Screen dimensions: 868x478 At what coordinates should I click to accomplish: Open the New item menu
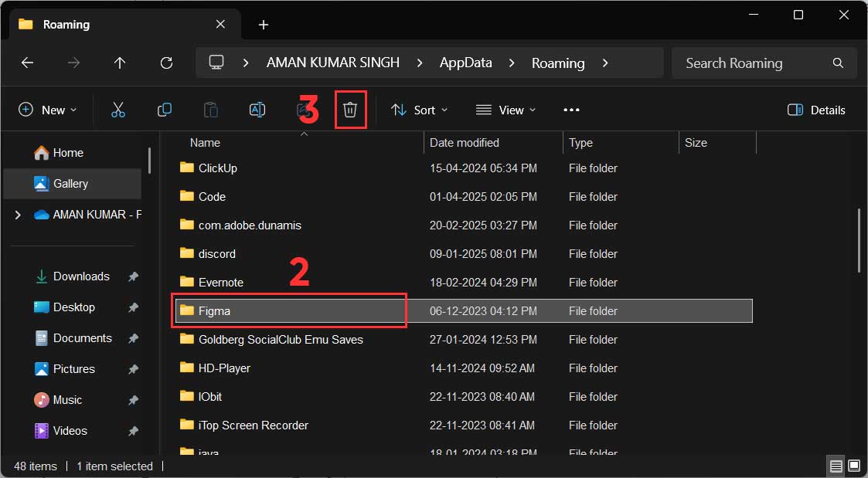[x=48, y=110]
